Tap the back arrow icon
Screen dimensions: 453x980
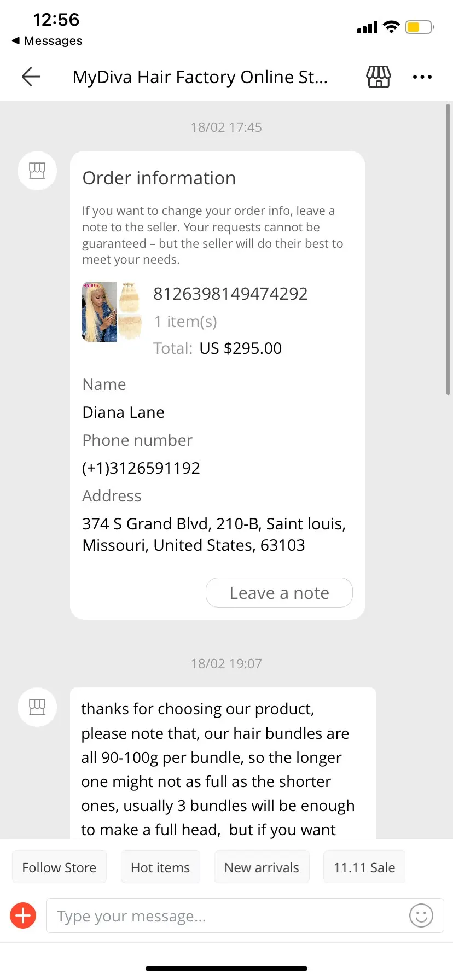tap(31, 77)
